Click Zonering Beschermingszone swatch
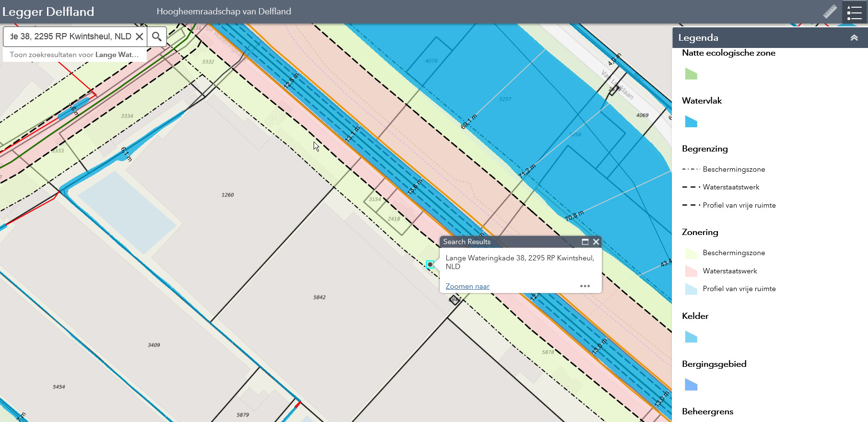 pos(691,253)
